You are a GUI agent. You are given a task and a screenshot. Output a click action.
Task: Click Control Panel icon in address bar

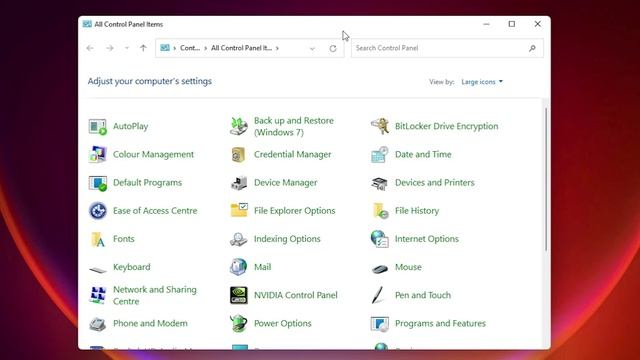[164, 48]
